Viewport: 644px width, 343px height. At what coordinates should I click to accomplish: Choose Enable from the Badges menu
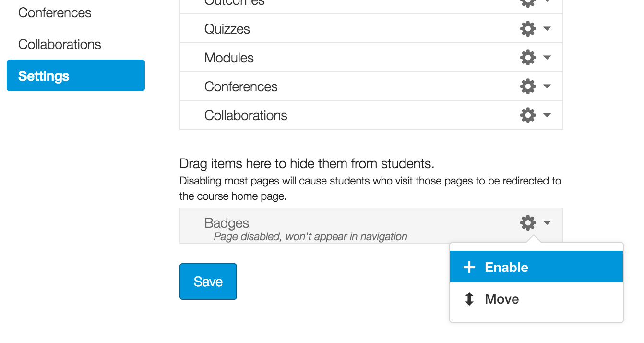(506, 268)
